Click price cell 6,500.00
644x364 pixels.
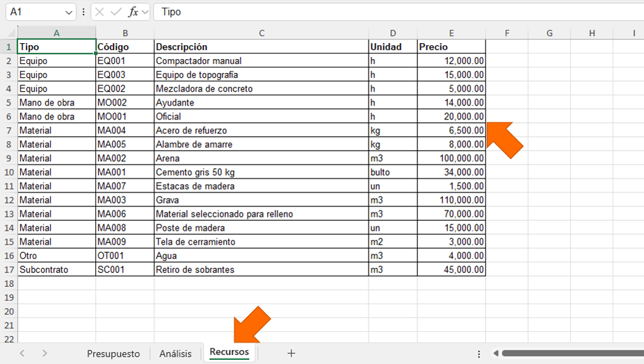451,131
